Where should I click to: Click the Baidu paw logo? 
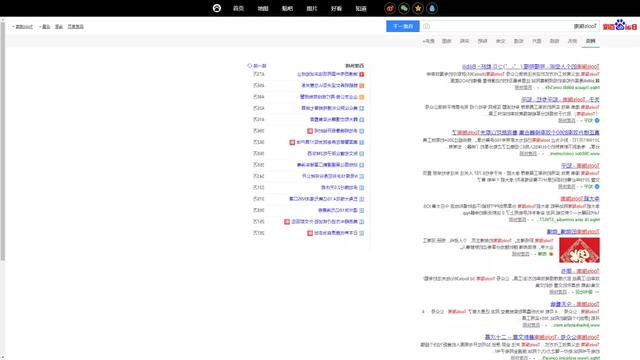click(620, 25)
